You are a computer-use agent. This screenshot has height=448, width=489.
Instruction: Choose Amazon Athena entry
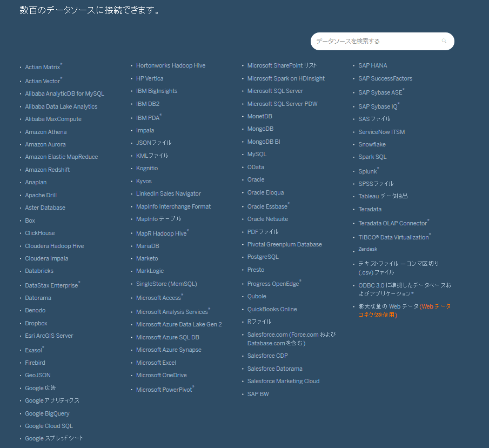[46, 132]
